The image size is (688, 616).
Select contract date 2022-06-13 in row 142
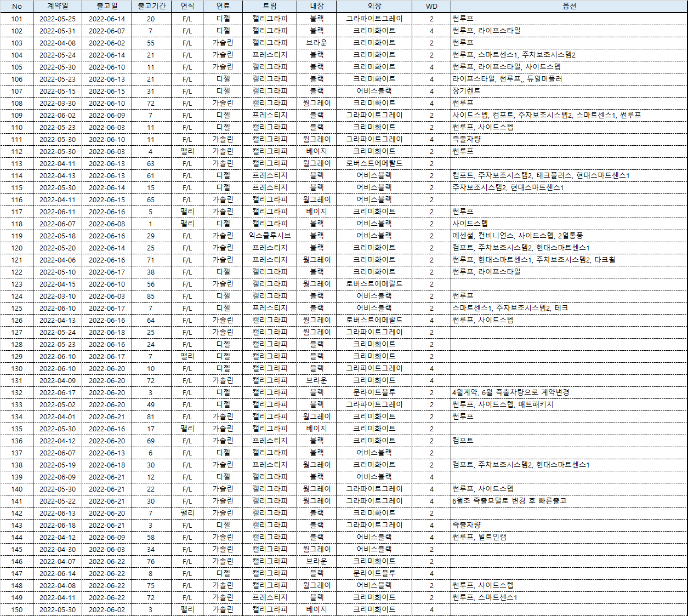tap(58, 513)
